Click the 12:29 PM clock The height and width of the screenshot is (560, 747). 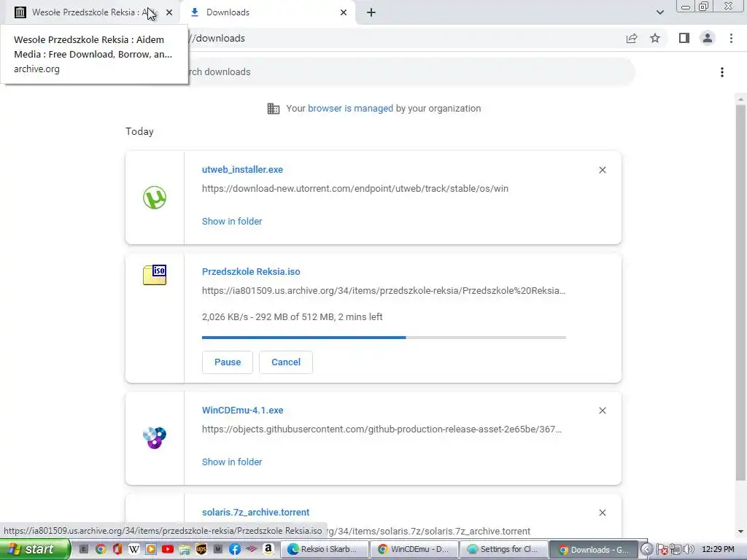(718, 549)
